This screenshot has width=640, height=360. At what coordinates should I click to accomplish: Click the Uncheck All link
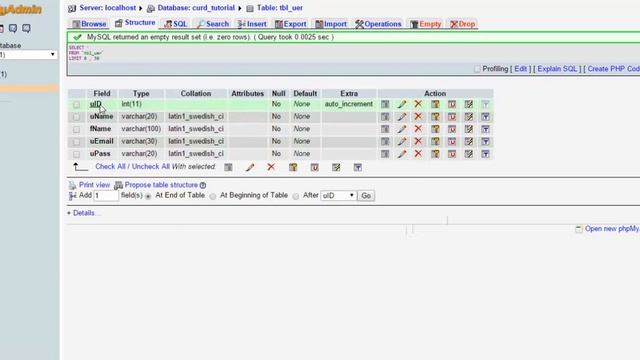tap(151, 167)
